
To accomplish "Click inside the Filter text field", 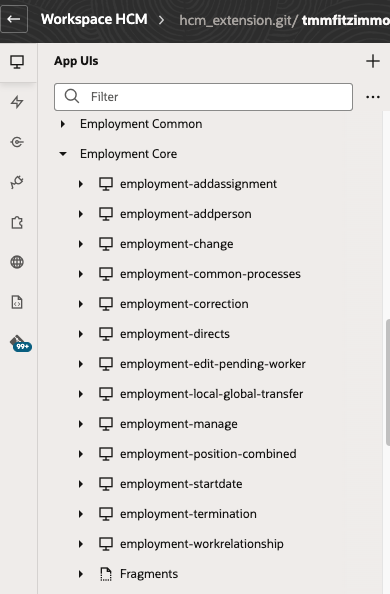I will pos(204,97).
